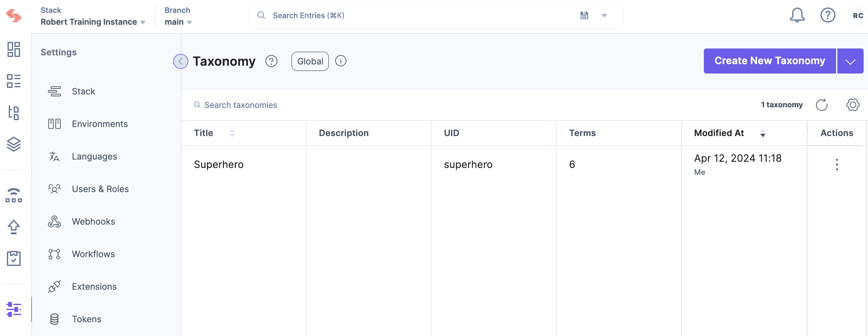Select Webhooks in Settings menu

pos(93,221)
